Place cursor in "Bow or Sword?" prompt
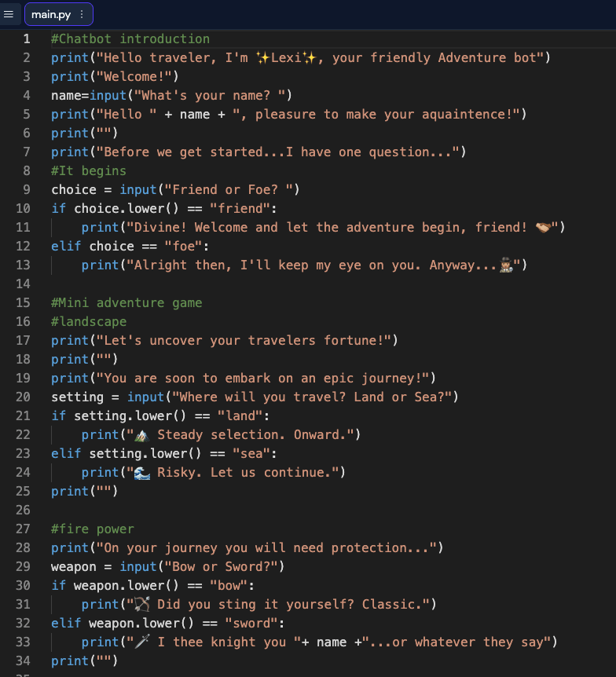The height and width of the screenshot is (677, 616). tap(221, 566)
